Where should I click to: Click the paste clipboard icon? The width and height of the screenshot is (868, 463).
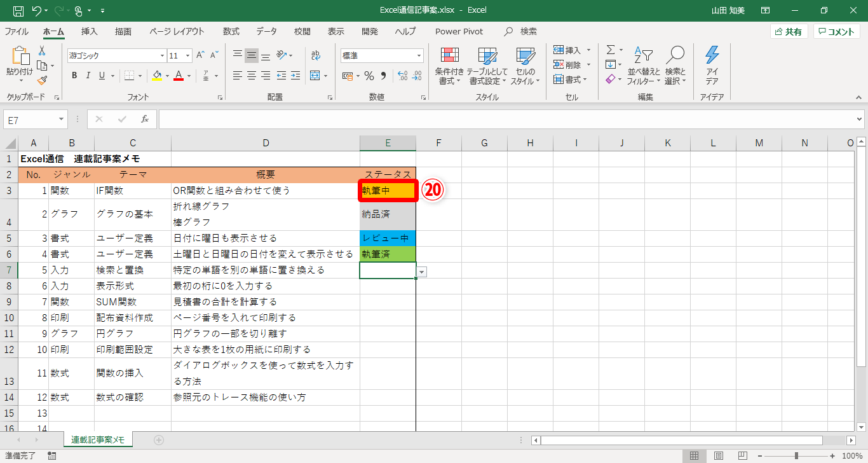[20, 57]
